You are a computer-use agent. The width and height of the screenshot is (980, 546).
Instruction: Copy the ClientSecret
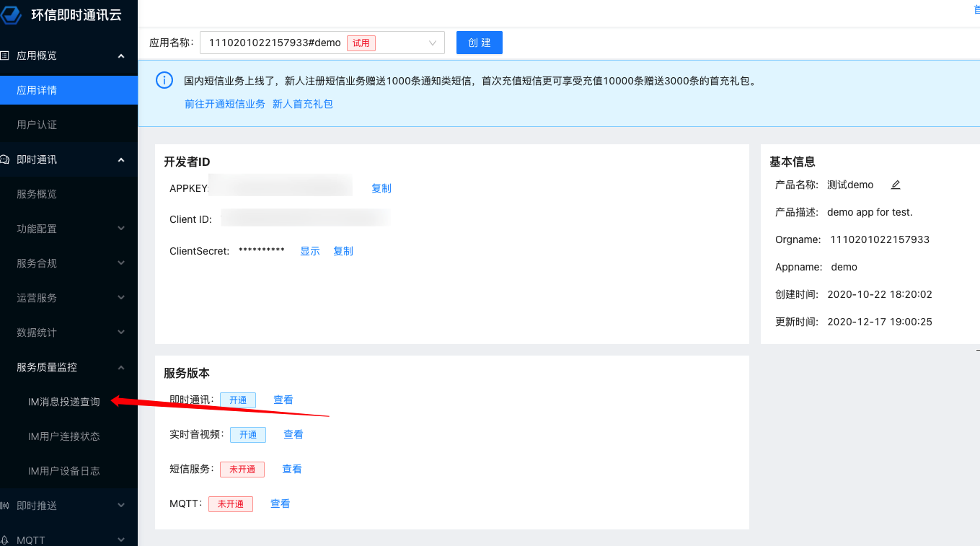(x=343, y=251)
